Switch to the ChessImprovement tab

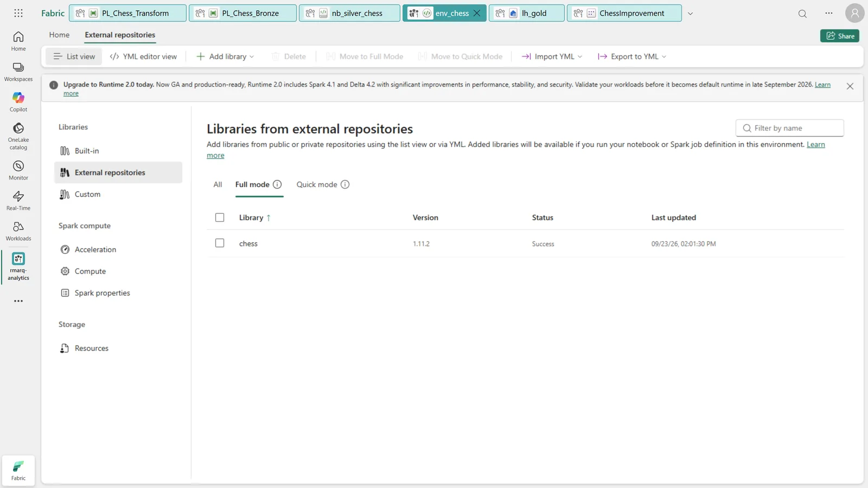click(x=624, y=13)
